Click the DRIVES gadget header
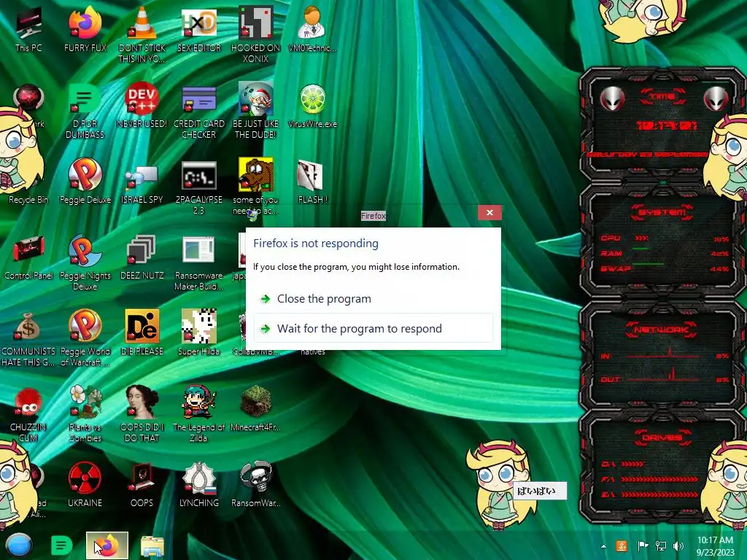This screenshot has height=560, width=747. (662, 437)
